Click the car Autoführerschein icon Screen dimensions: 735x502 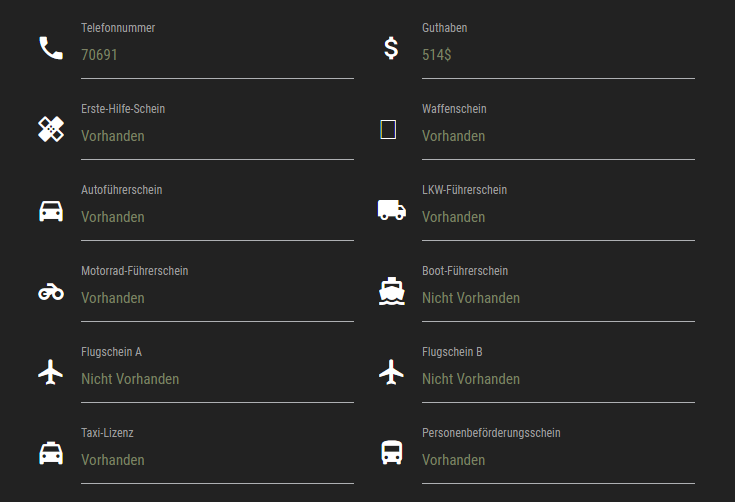click(x=51, y=210)
